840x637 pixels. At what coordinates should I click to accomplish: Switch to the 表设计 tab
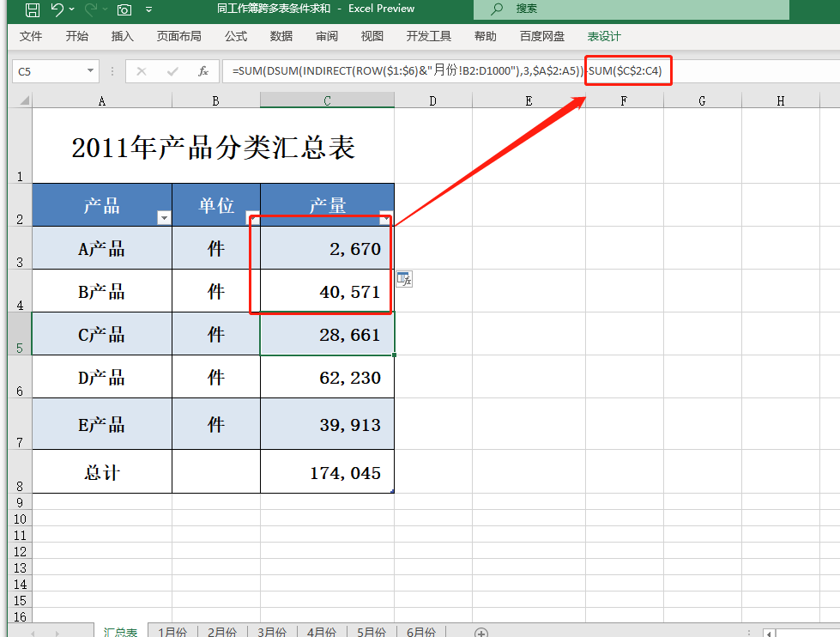click(604, 36)
